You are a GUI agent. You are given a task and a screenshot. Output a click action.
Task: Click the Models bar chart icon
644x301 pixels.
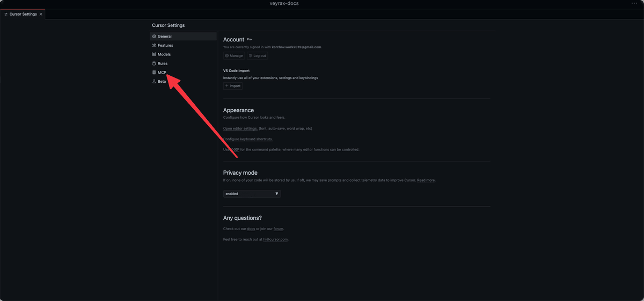(154, 54)
